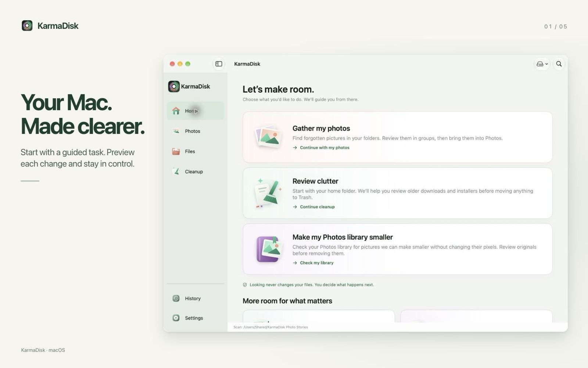Screen dimensions: 588x368
Task: Follow the Check my library link
Action: click(313, 263)
